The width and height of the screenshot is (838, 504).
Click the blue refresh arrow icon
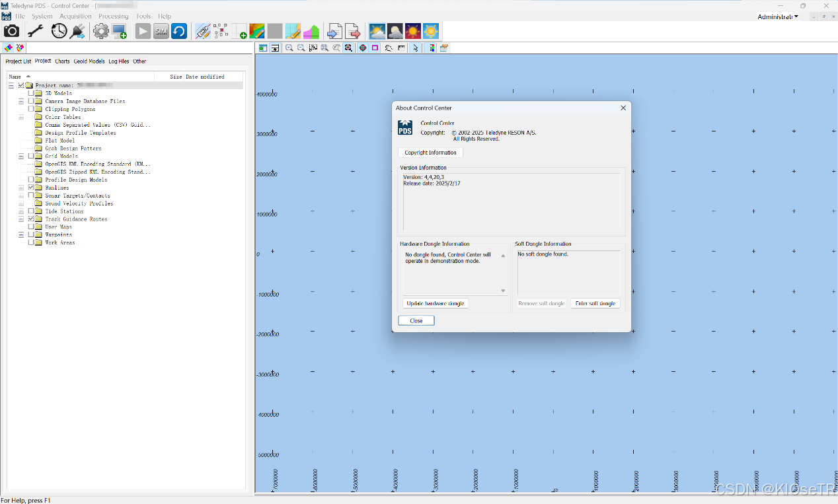179,31
